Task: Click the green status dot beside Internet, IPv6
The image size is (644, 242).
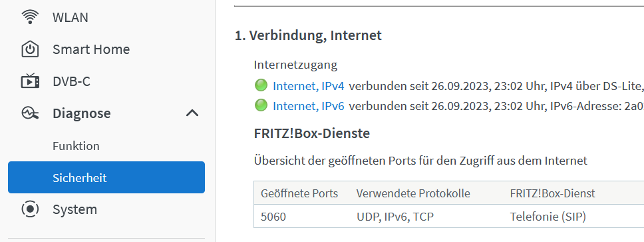Action: 261,105
